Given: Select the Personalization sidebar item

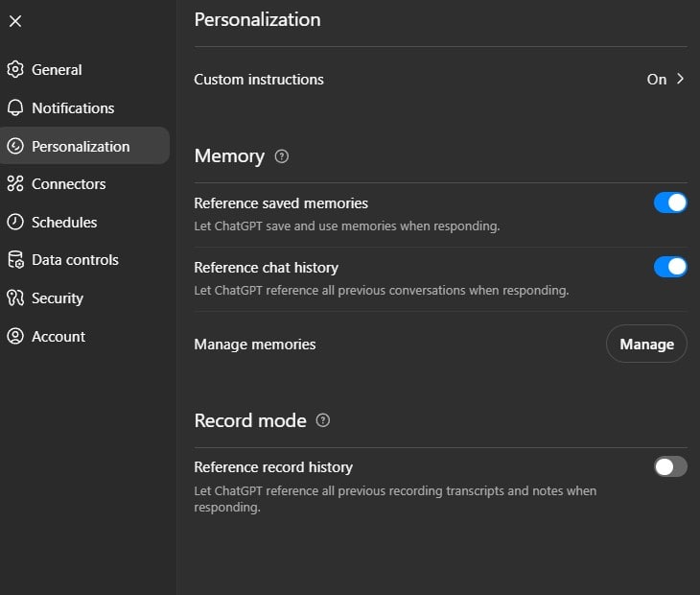Looking at the screenshot, I should pos(84,146).
